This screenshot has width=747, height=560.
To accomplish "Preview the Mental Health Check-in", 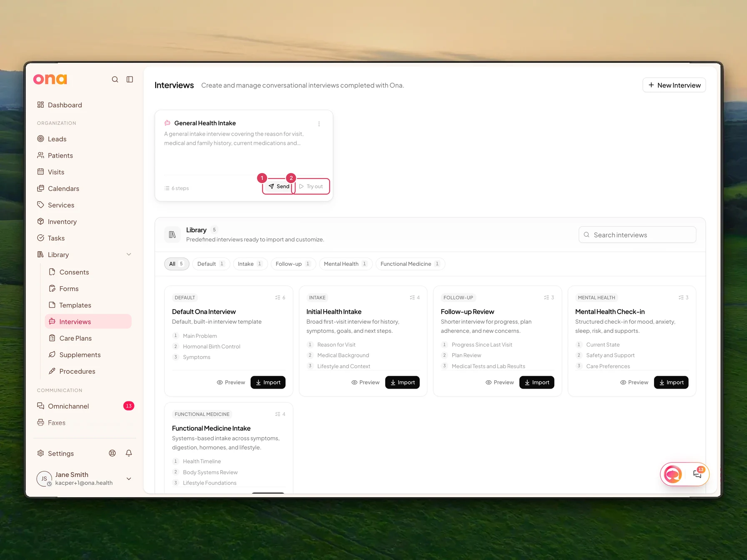I will [634, 382].
